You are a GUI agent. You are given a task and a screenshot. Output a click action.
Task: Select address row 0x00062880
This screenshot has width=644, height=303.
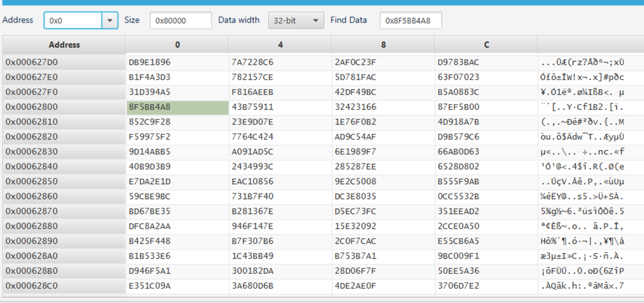click(65, 226)
